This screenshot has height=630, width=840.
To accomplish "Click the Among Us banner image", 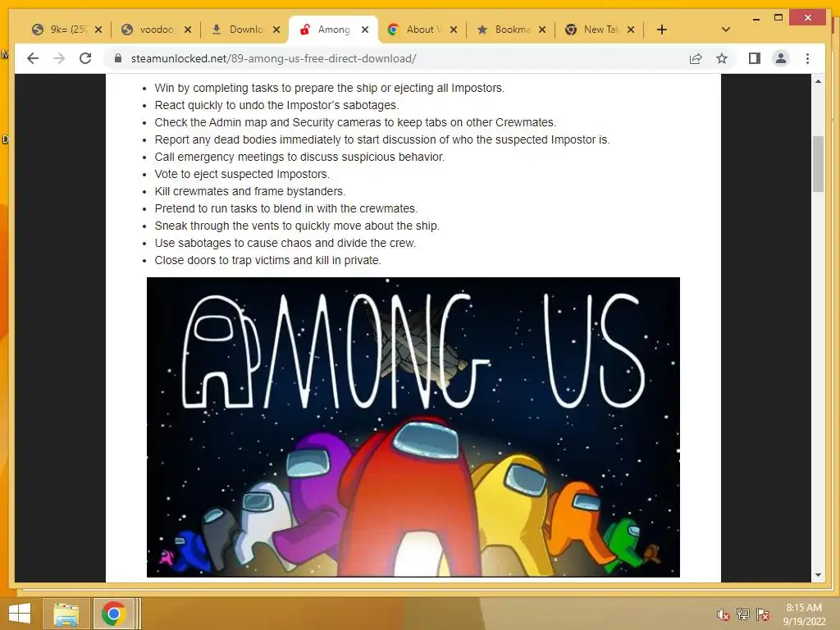I will click(x=413, y=427).
